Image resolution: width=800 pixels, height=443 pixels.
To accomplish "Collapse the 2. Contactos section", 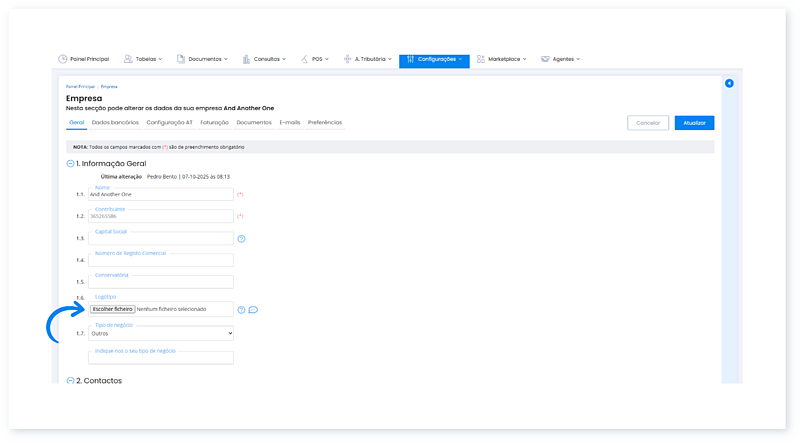I will point(70,381).
